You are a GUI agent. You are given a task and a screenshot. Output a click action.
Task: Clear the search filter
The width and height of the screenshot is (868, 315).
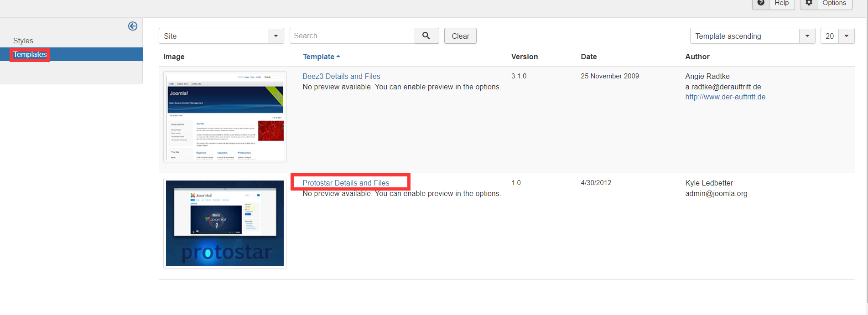click(460, 36)
